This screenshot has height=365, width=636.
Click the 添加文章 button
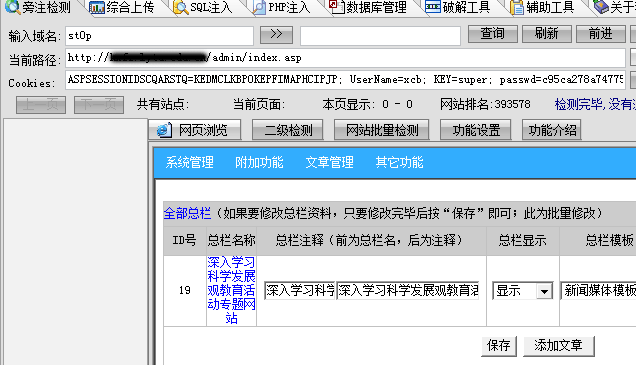pos(559,346)
